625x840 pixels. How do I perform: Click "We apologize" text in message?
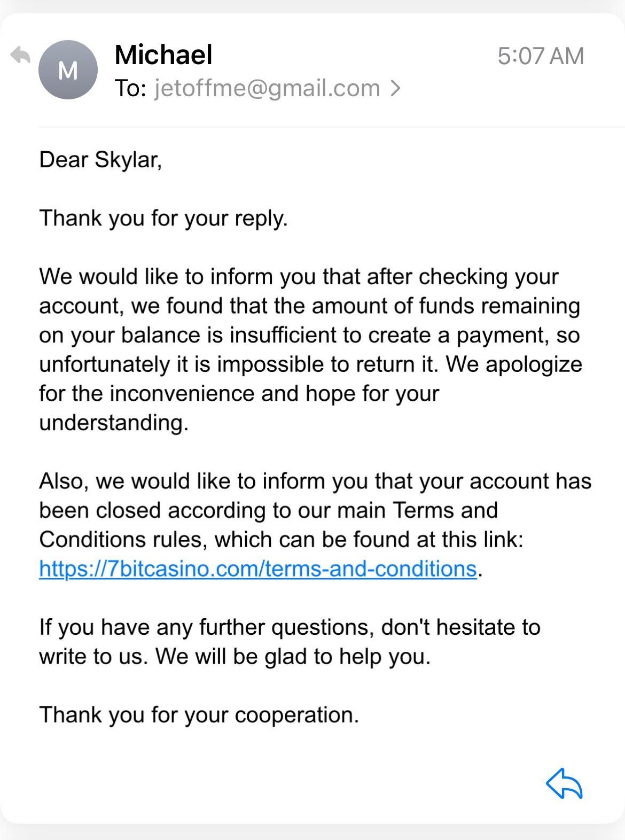coord(514,364)
